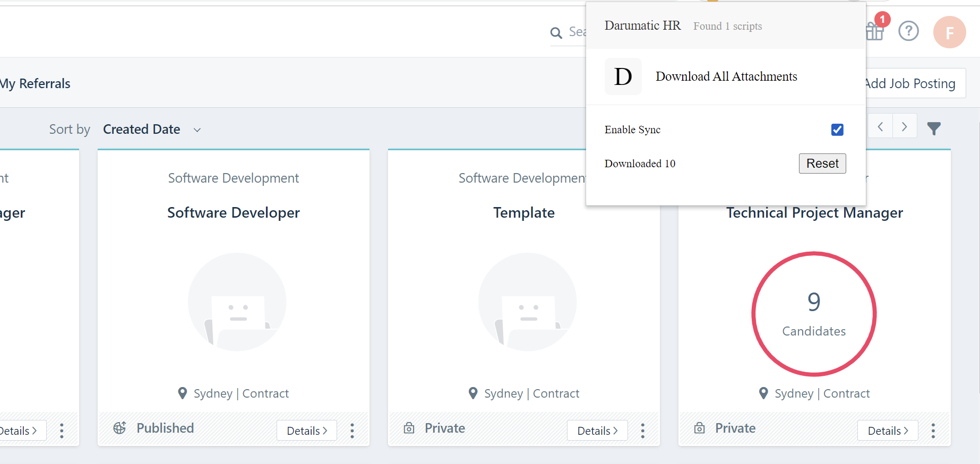Go to previous page arrow
The height and width of the screenshot is (464, 980).
[x=880, y=127]
